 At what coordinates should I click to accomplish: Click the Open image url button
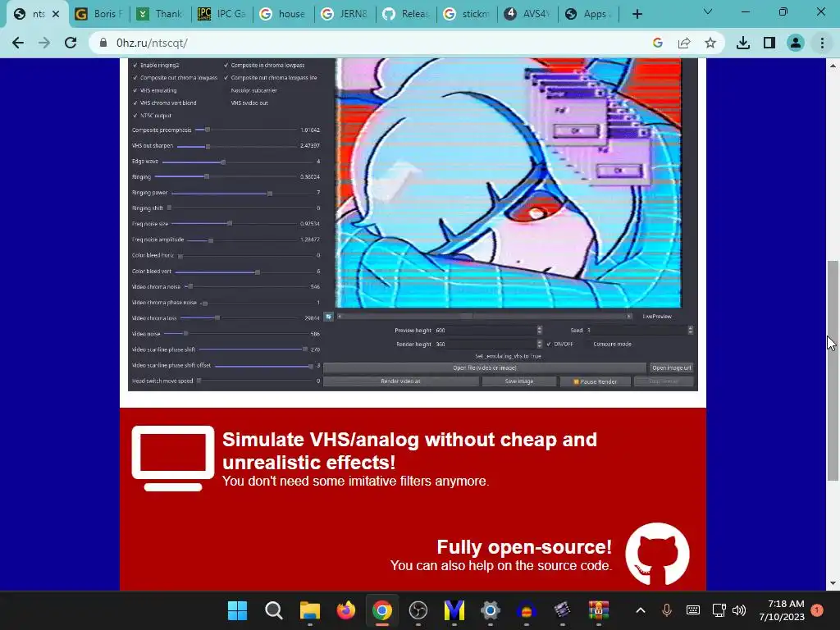pyautogui.click(x=672, y=368)
